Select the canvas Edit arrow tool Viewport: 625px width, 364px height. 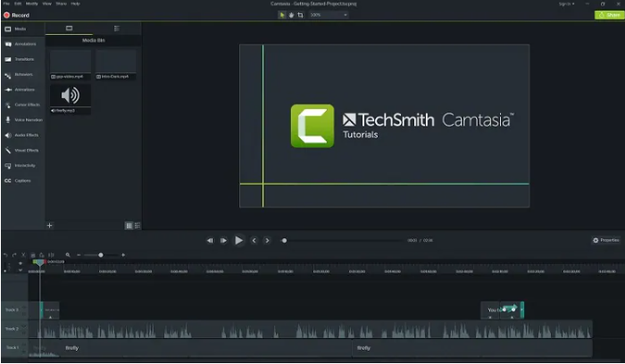click(x=282, y=15)
